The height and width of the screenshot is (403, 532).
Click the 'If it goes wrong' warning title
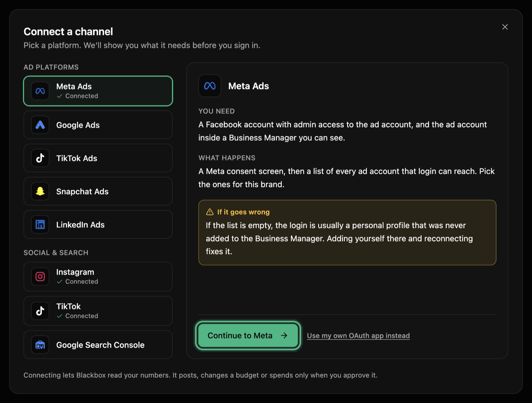(x=243, y=212)
